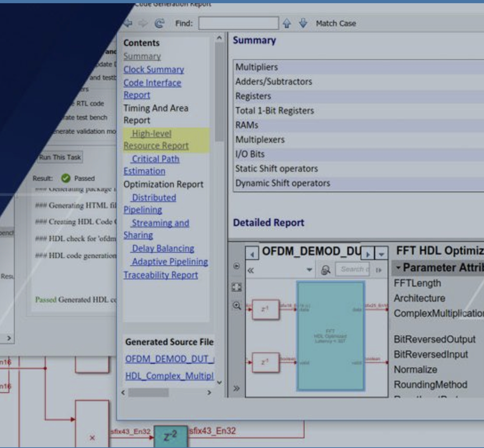
Task: Toggle the model browser circle icon
Action: [x=237, y=265]
